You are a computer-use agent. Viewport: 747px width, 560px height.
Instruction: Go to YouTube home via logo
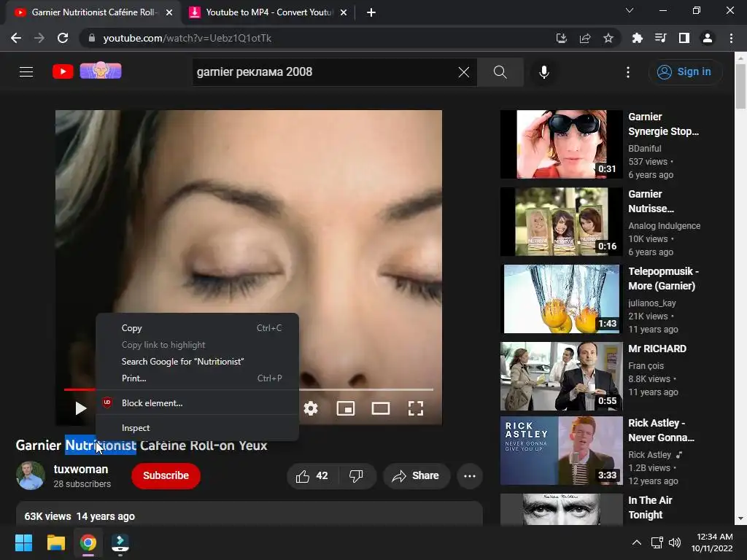[x=63, y=71]
